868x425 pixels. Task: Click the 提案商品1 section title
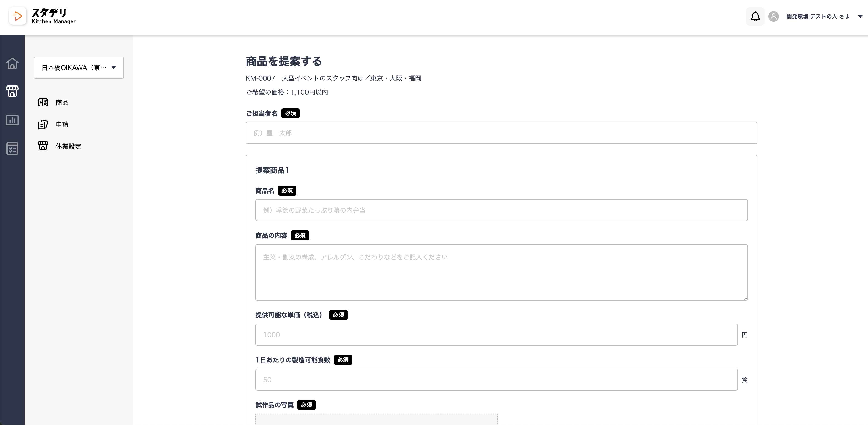[x=272, y=170]
